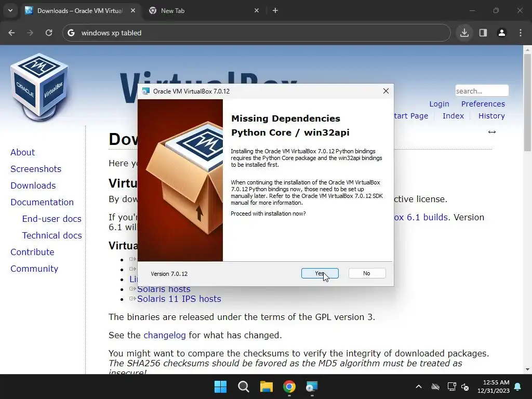Open a new browser tab with plus
This screenshot has width=532, height=399.
tap(275, 10)
